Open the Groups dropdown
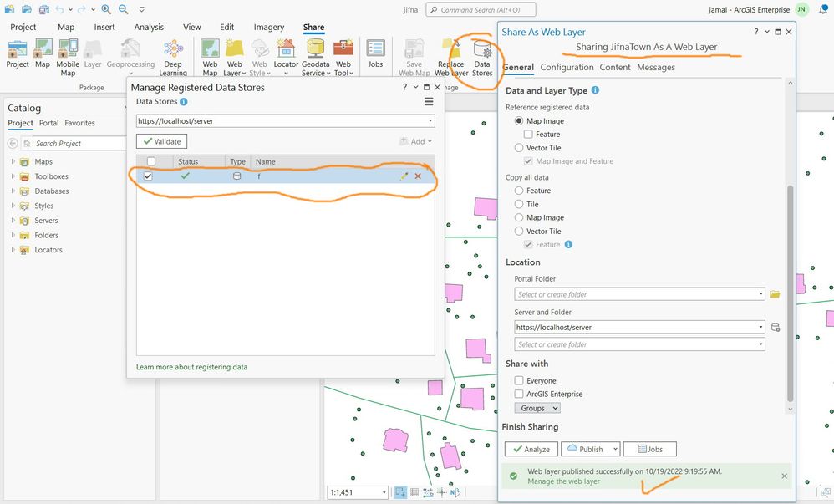 tap(537, 408)
